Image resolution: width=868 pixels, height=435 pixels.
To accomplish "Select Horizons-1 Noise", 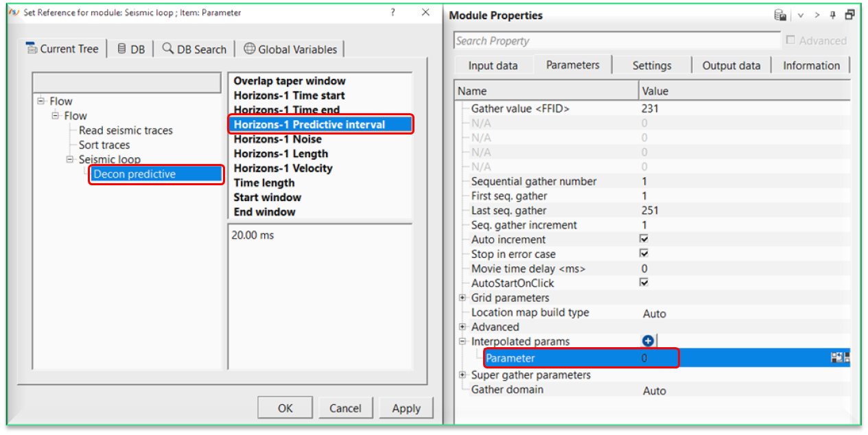I will pyautogui.click(x=277, y=139).
